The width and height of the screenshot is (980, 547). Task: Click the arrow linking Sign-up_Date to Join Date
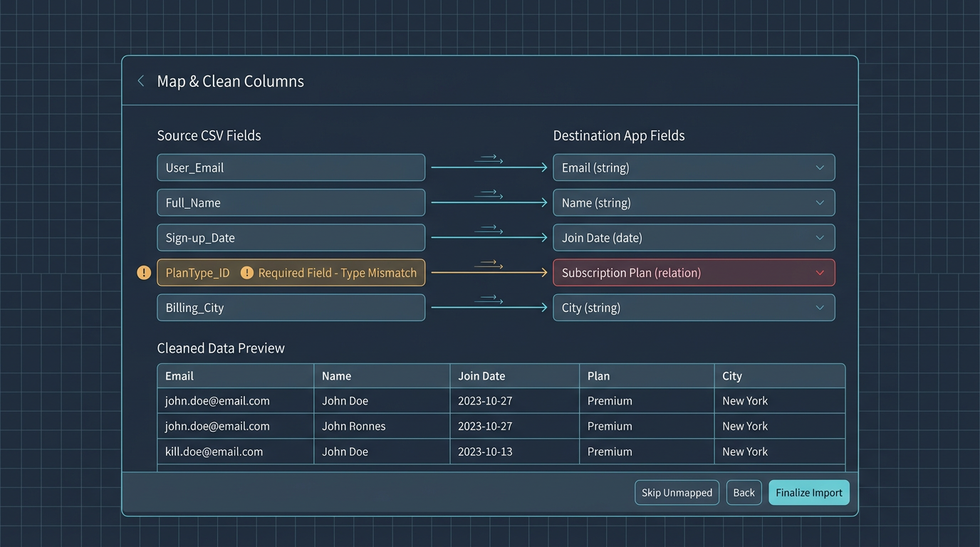pos(488,236)
